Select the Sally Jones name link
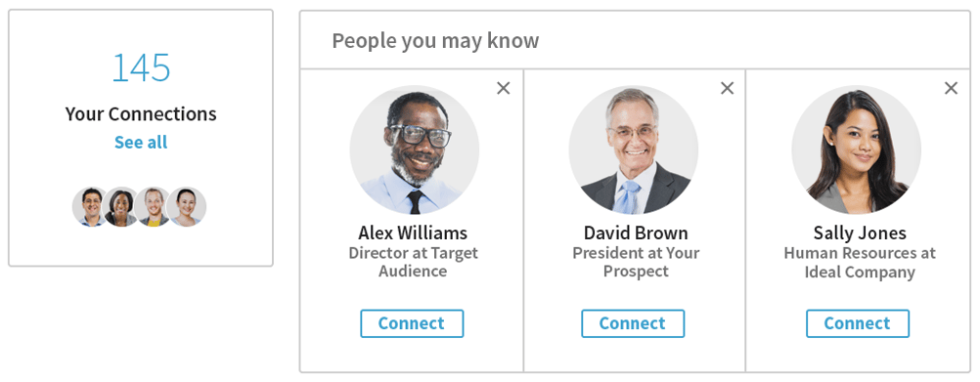 tap(860, 233)
